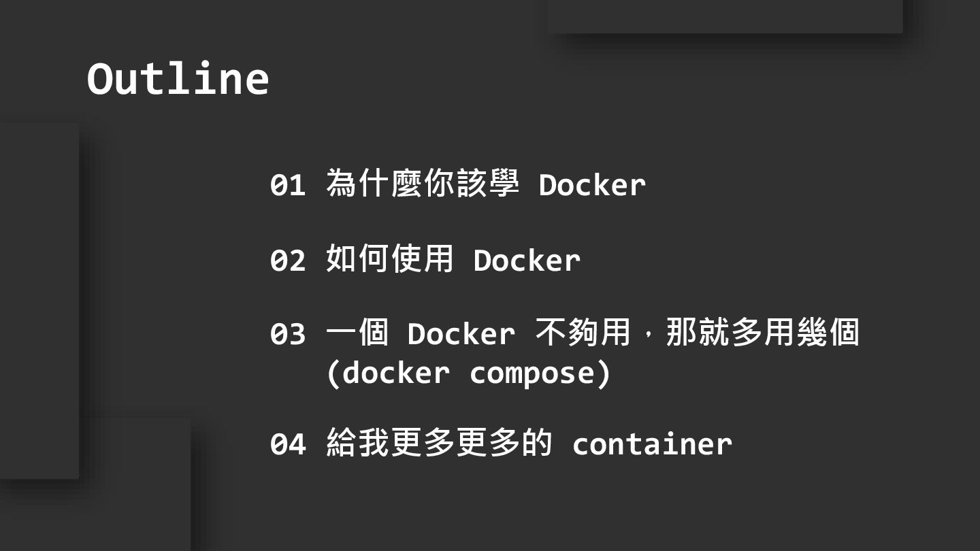Click the word "compose)" in item 03

[x=540, y=373]
